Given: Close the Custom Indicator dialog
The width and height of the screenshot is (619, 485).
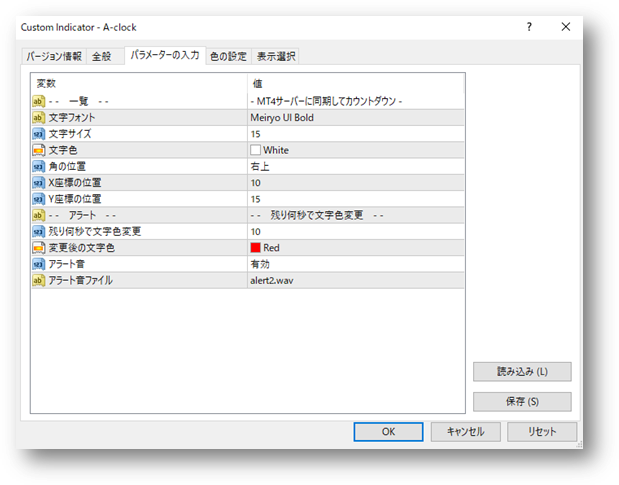Looking at the screenshot, I should 566,27.
